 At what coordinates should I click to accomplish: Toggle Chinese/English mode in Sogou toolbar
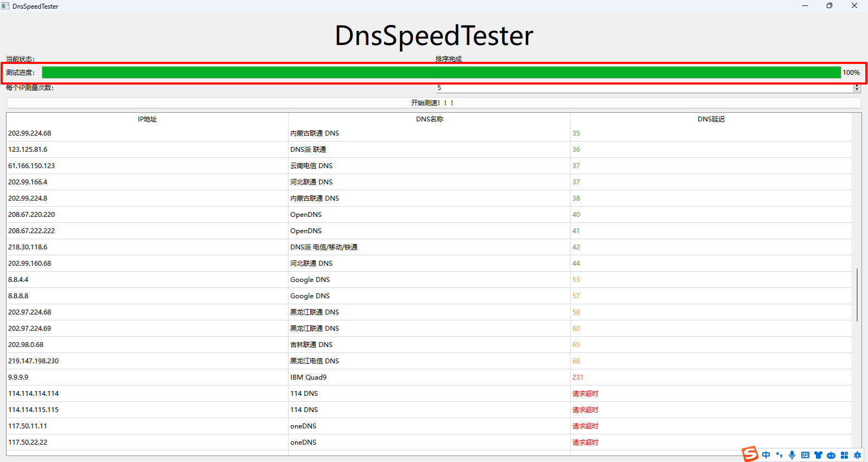coord(766,455)
